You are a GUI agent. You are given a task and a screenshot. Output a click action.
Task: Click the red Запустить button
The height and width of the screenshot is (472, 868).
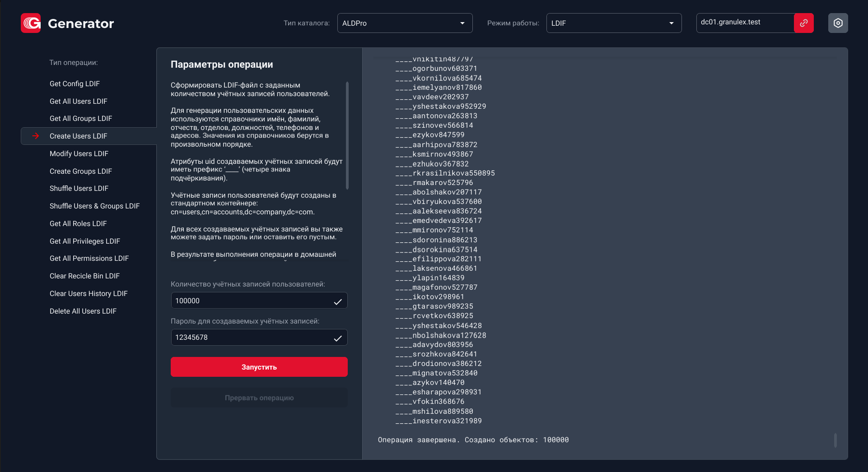[259, 367]
